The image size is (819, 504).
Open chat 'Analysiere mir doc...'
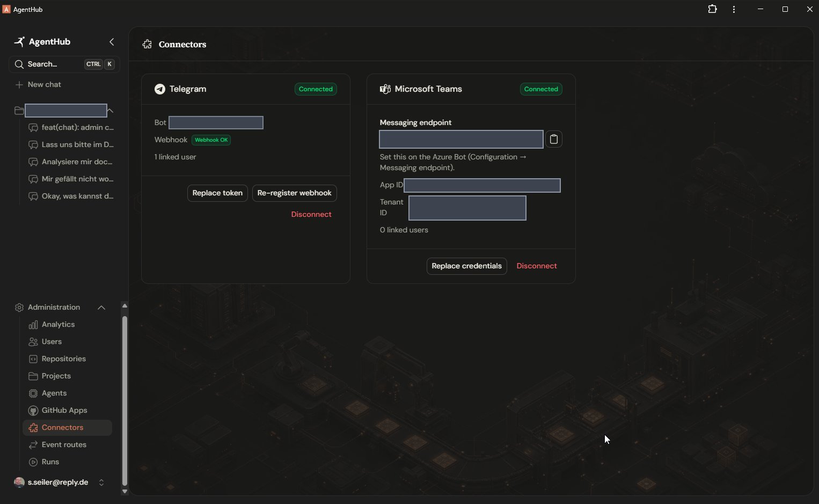tap(71, 162)
